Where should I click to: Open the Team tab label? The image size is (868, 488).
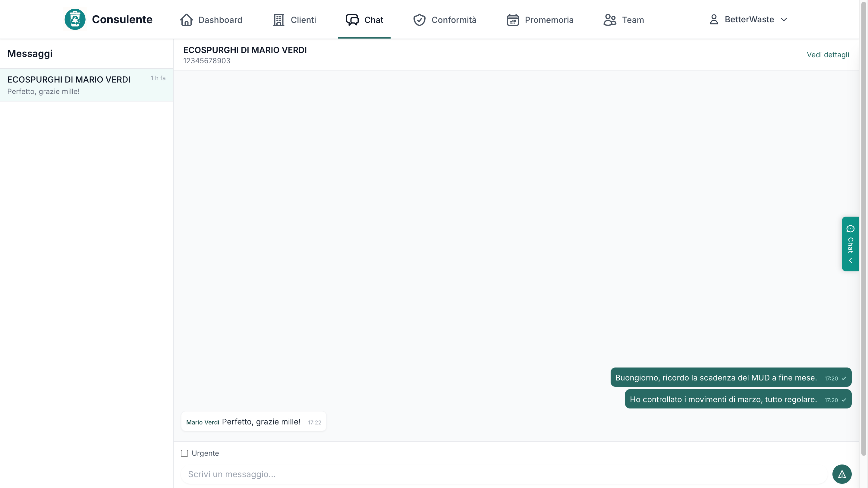[x=633, y=20]
